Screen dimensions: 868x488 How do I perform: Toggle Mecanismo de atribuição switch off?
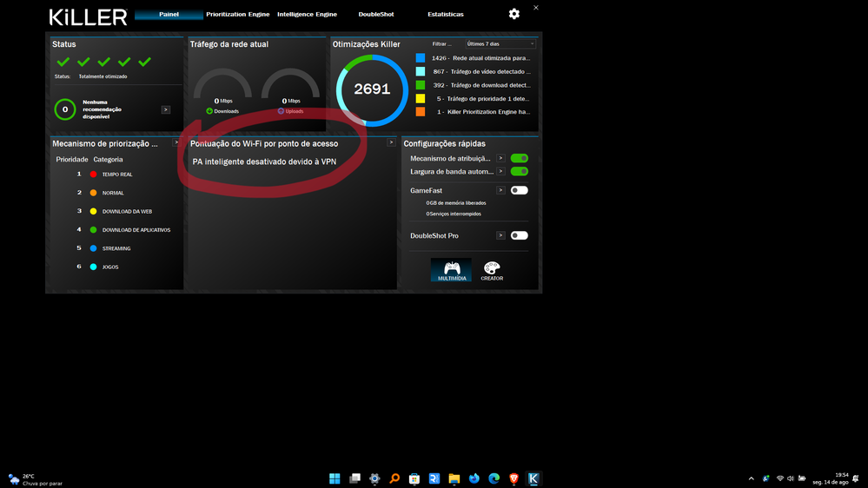point(520,158)
